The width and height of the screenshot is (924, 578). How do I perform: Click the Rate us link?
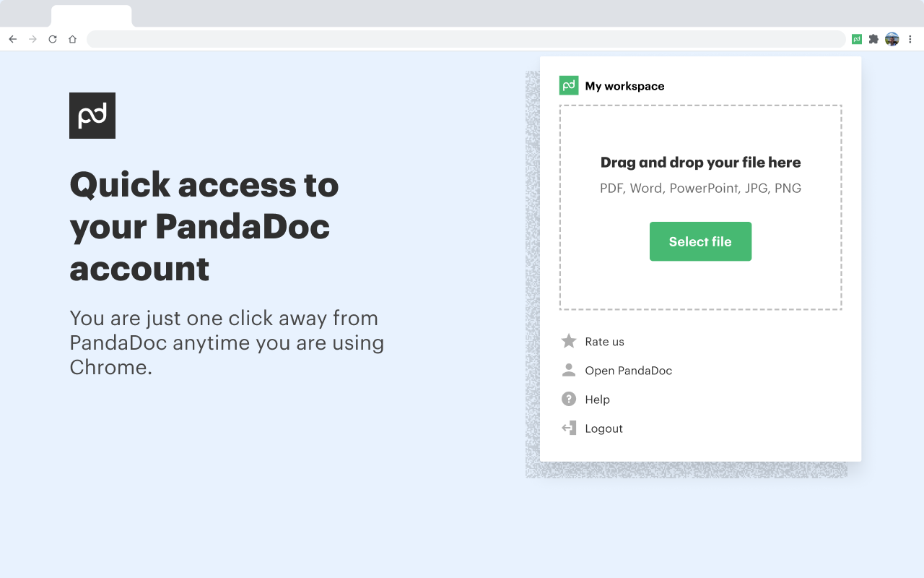pyautogui.click(x=603, y=341)
